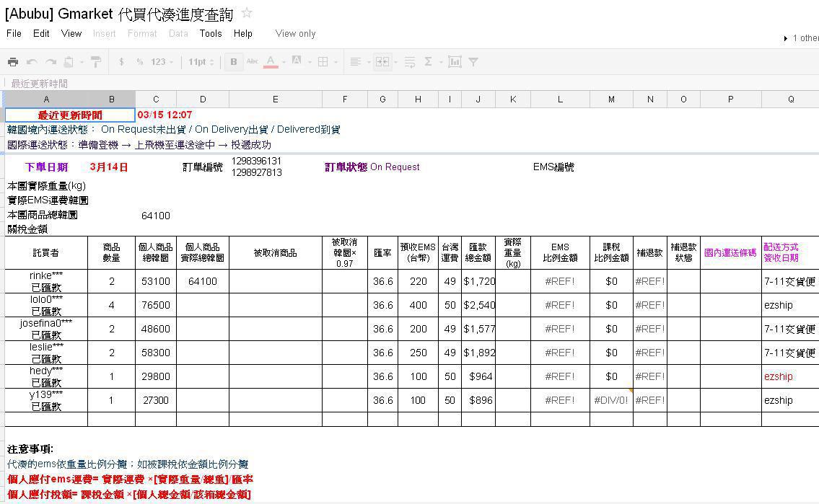This screenshot has width=819, height=504.
Task: Click the On Request order status
Action: click(x=395, y=167)
